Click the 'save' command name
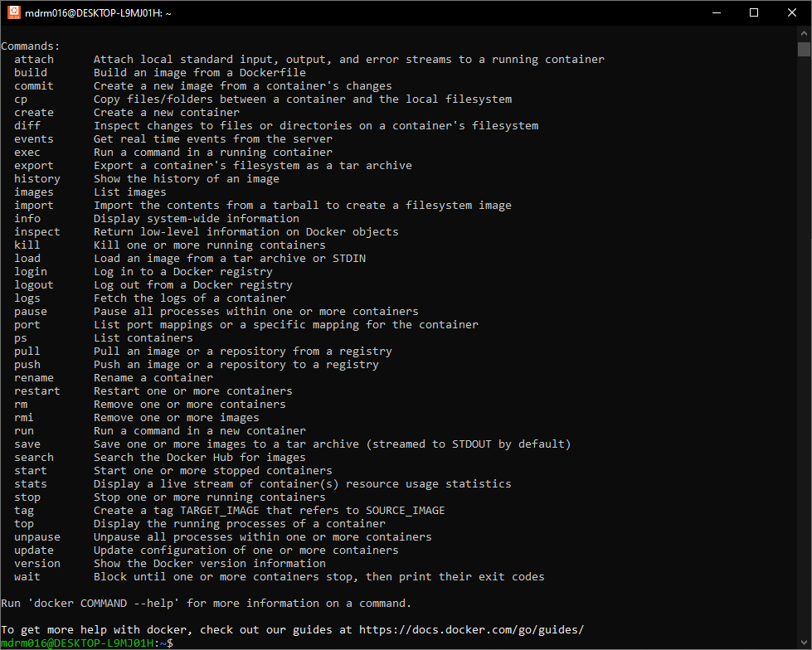The height and width of the screenshot is (650, 812). (x=27, y=444)
